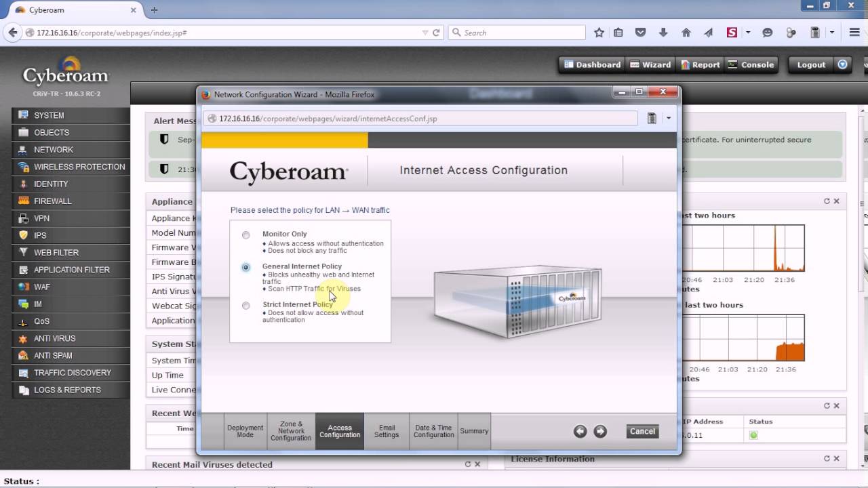Screen dimensions: 868x488
Task: Launch the Wizard from the top bar
Action: pyautogui.click(x=650, y=64)
